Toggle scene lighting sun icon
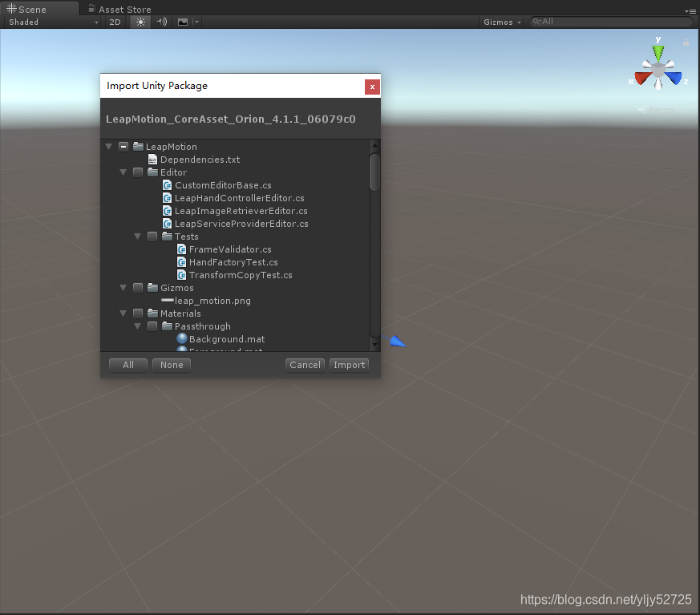The width and height of the screenshot is (700, 615). 140,22
